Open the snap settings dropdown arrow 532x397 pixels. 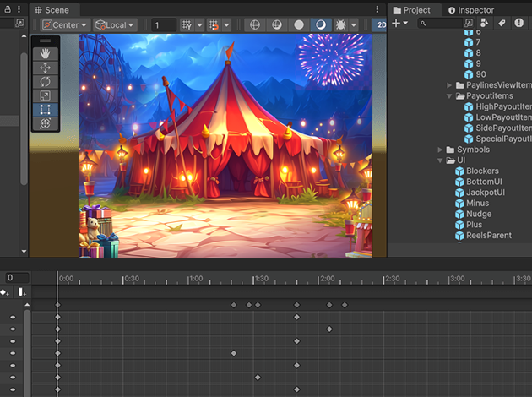click(226, 24)
